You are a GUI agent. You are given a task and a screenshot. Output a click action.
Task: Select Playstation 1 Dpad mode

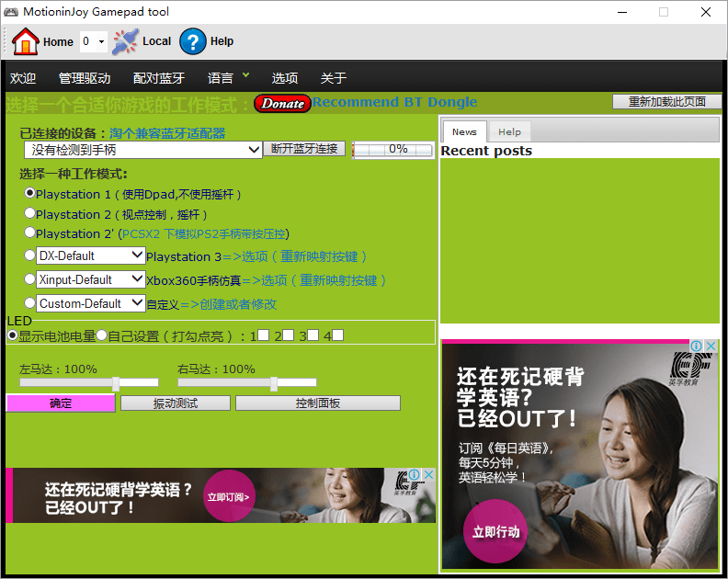[x=29, y=193]
